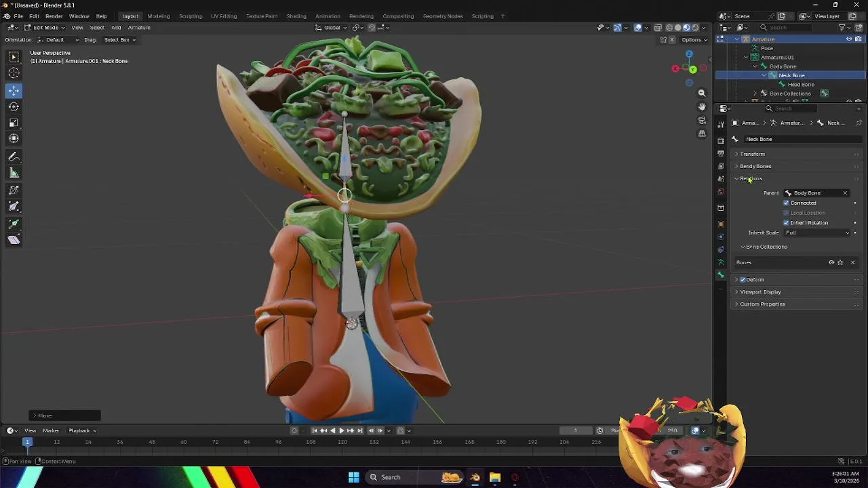Viewport: 868px width, 488px height.
Task: Mark Bones collection as solo star
Action: coord(840,262)
